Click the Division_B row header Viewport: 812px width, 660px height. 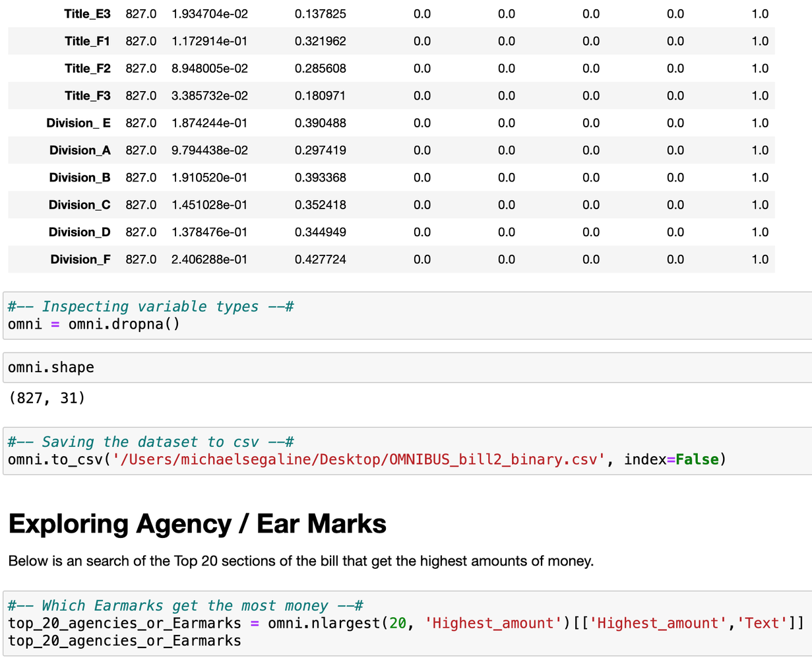[80, 178]
